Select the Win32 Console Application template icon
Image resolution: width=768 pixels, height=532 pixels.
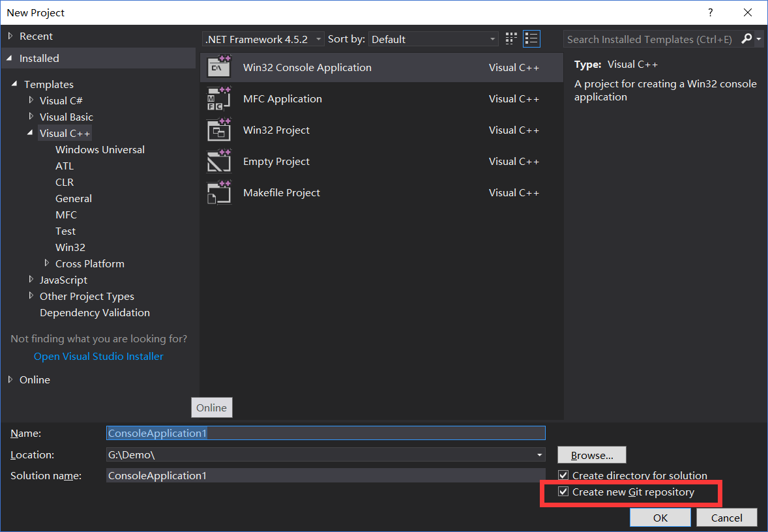(219, 67)
